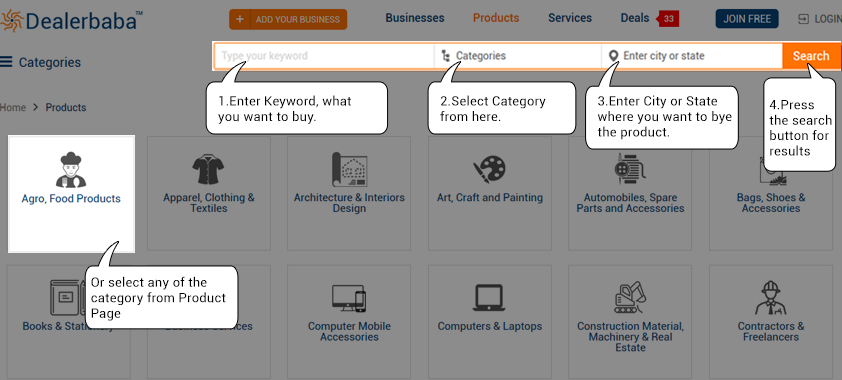This screenshot has height=380, width=842.
Task: Open the Businesses tab
Action: tap(415, 18)
